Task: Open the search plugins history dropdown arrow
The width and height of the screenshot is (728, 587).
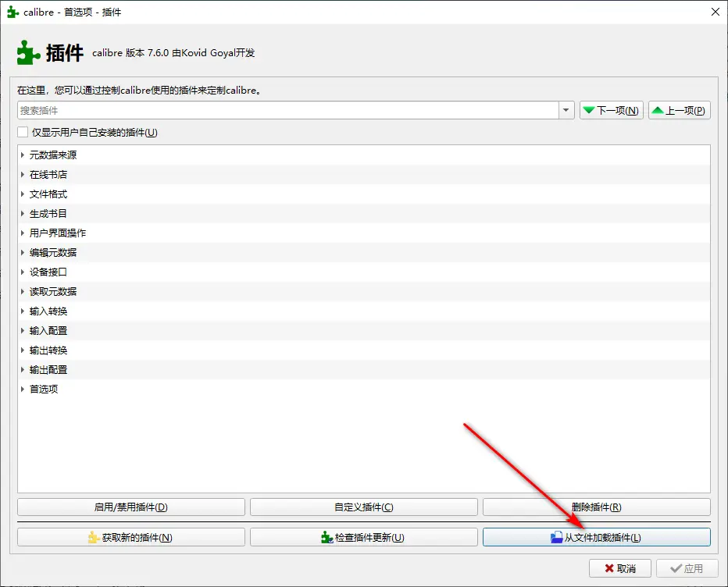Action: [x=566, y=111]
